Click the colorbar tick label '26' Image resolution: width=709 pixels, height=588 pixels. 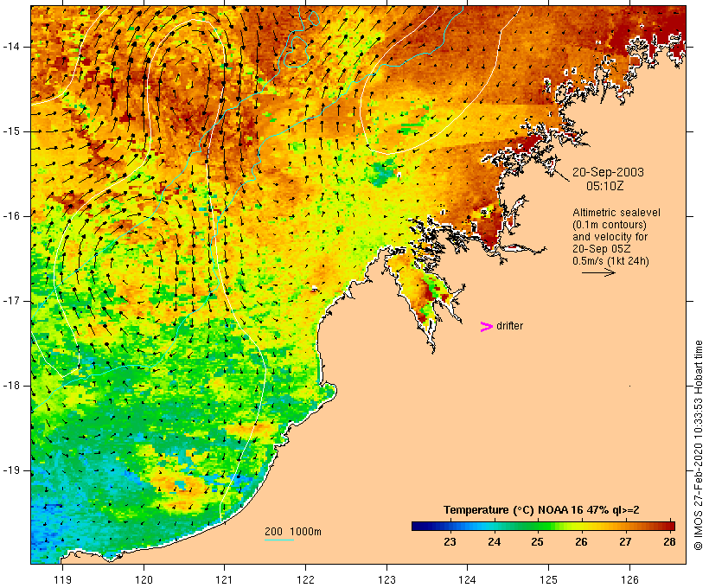pos(582,541)
